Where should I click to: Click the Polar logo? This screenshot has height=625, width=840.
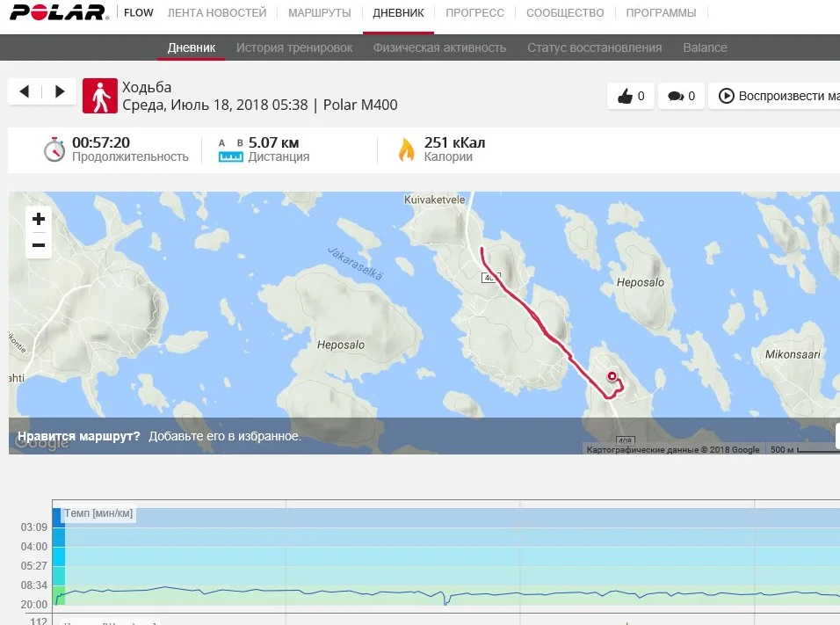tap(56, 13)
